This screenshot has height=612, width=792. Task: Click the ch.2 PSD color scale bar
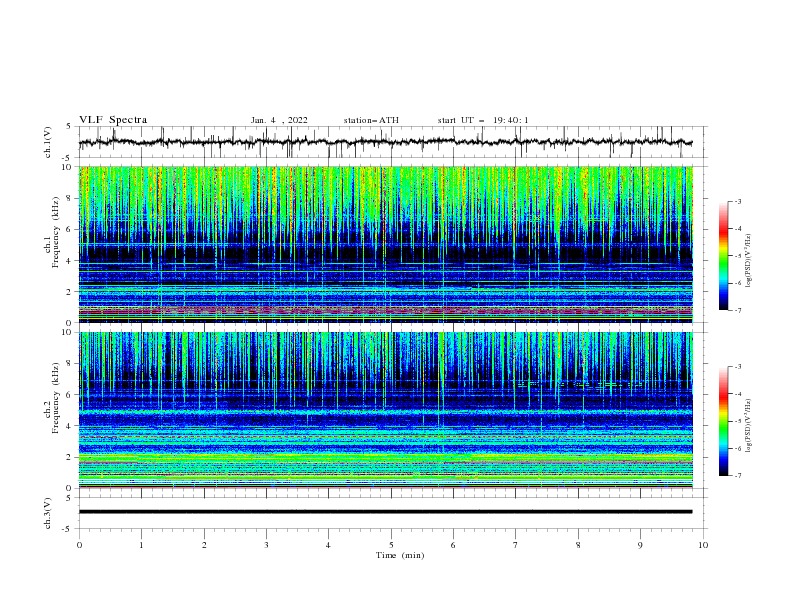click(x=723, y=421)
